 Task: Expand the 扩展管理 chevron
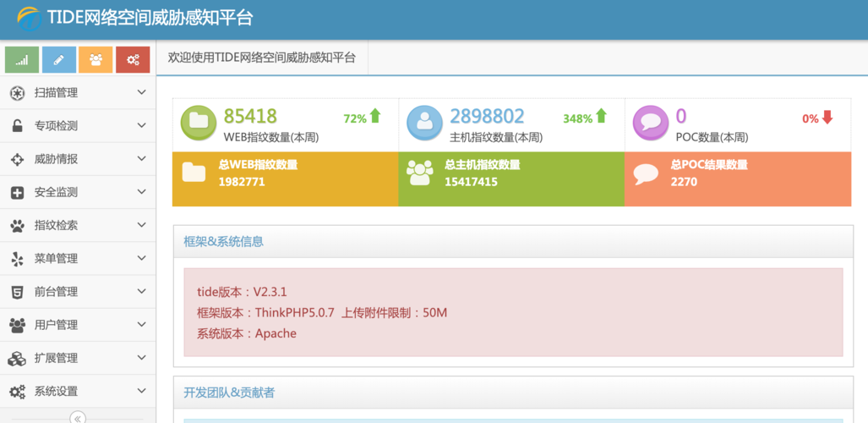(142, 358)
